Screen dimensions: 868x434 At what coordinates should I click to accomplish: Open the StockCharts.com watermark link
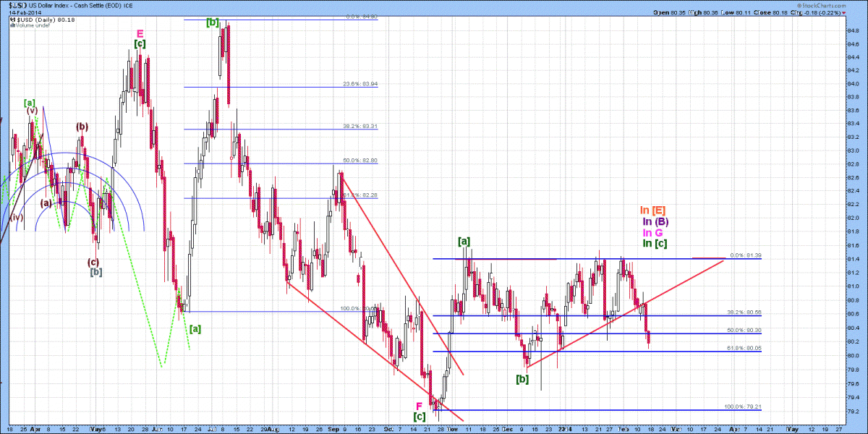[x=822, y=4]
